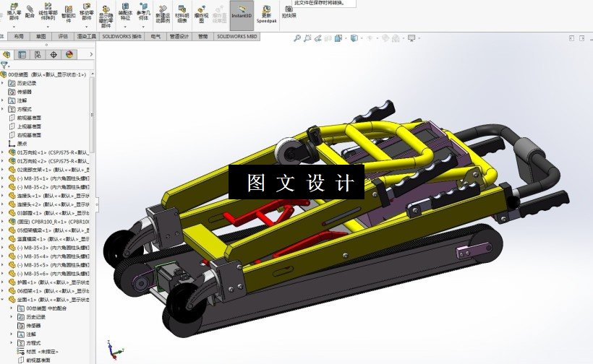Open the 参考几何体 dropdown arrow

tap(143, 27)
